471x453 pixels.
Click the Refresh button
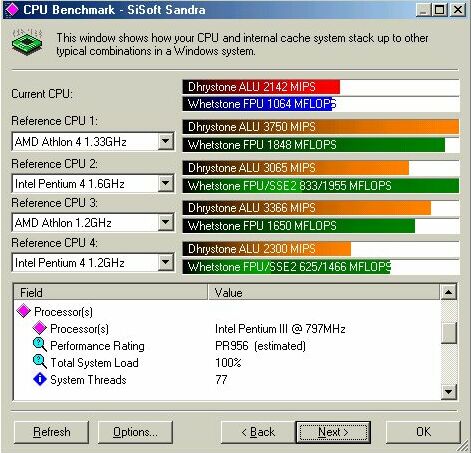pyautogui.click(x=52, y=432)
